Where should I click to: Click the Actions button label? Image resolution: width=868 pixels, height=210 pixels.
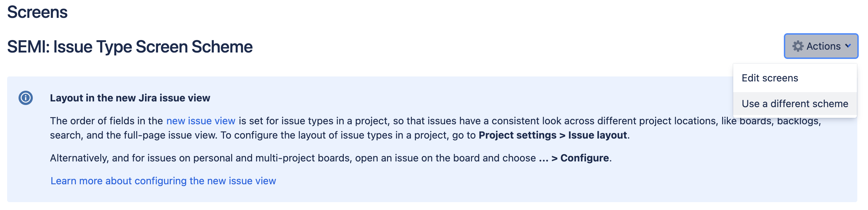tap(823, 46)
